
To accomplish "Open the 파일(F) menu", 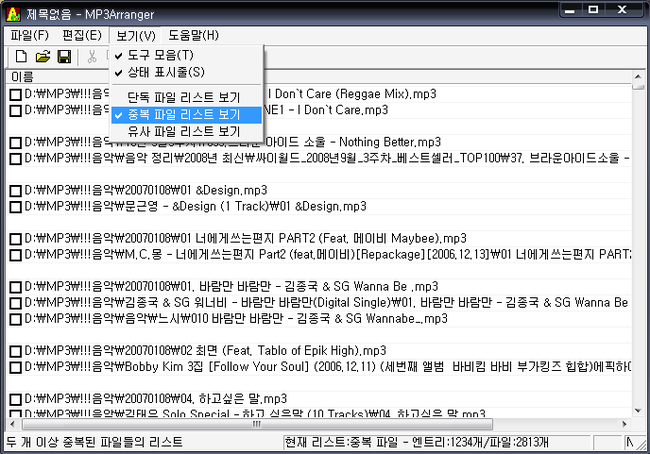I will (29, 35).
